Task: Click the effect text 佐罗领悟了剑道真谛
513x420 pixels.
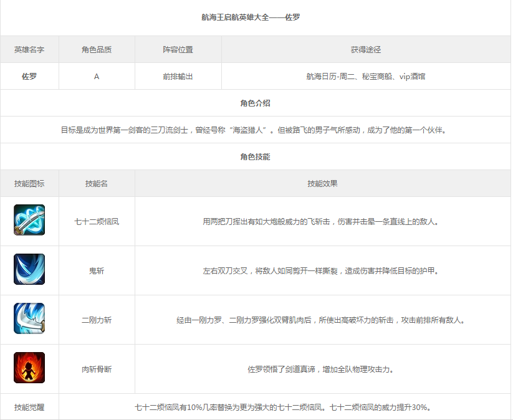Action: [320, 370]
